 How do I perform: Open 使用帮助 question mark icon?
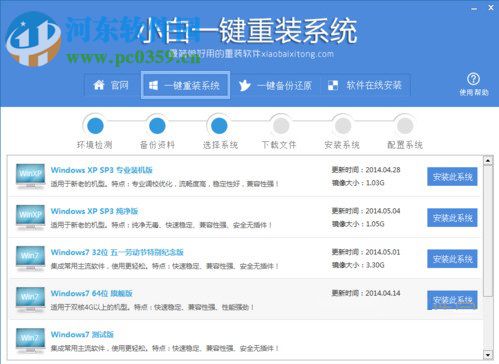[x=473, y=79]
